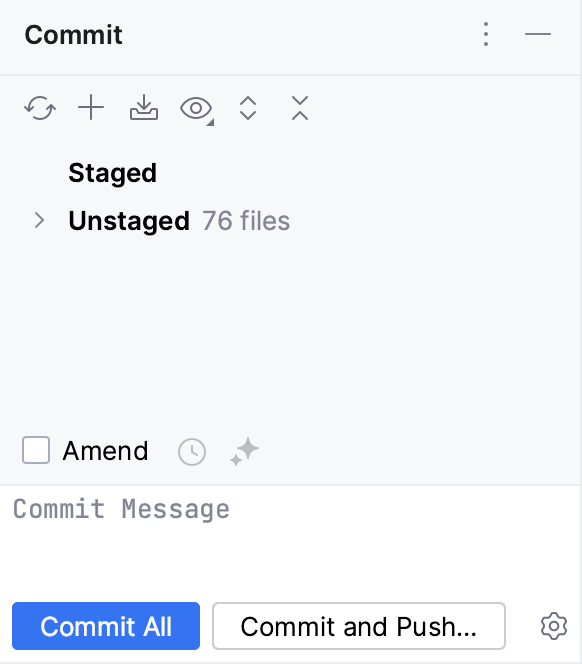Image resolution: width=582 pixels, height=664 pixels.
Task: Expand all nodes in changes tree
Action: click(248, 108)
